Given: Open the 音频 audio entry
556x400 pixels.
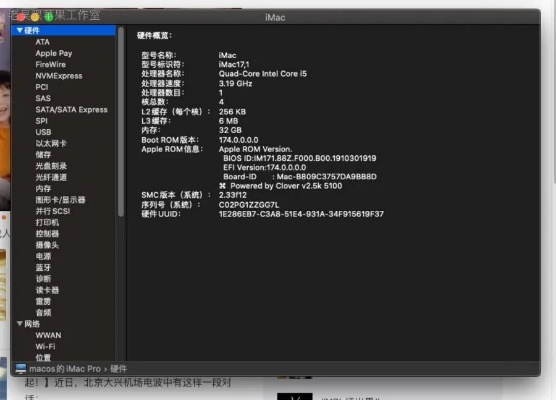Looking at the screenshot, I should [x=43, y=313].
